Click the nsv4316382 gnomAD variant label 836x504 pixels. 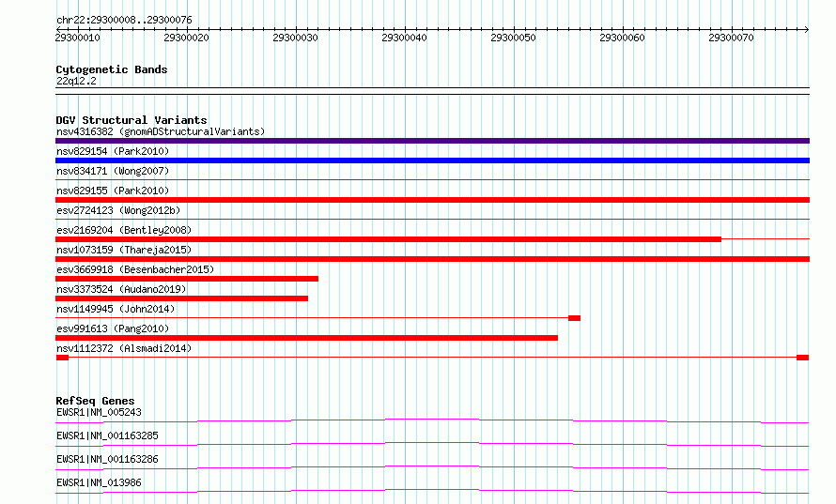(x=161, y=131)
